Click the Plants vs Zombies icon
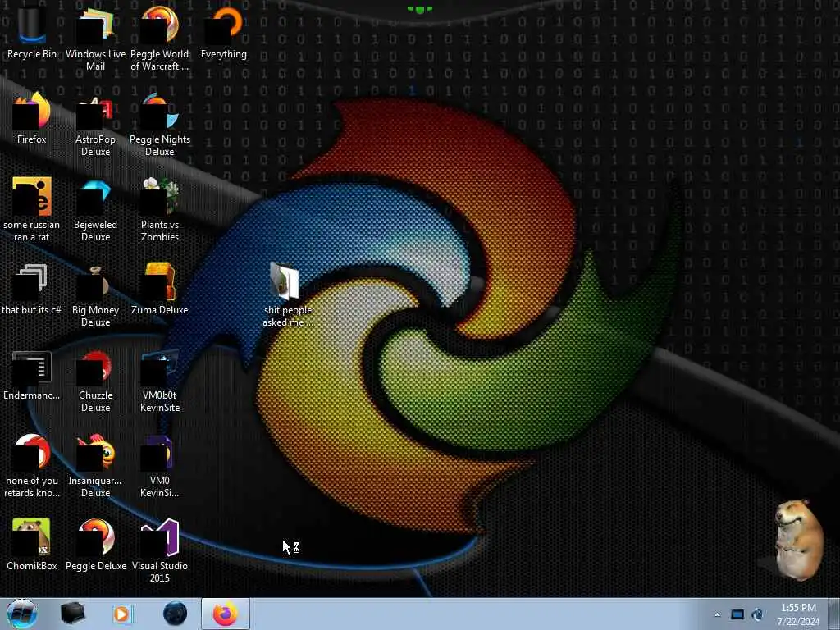840x630 pixels. point(160,209)
